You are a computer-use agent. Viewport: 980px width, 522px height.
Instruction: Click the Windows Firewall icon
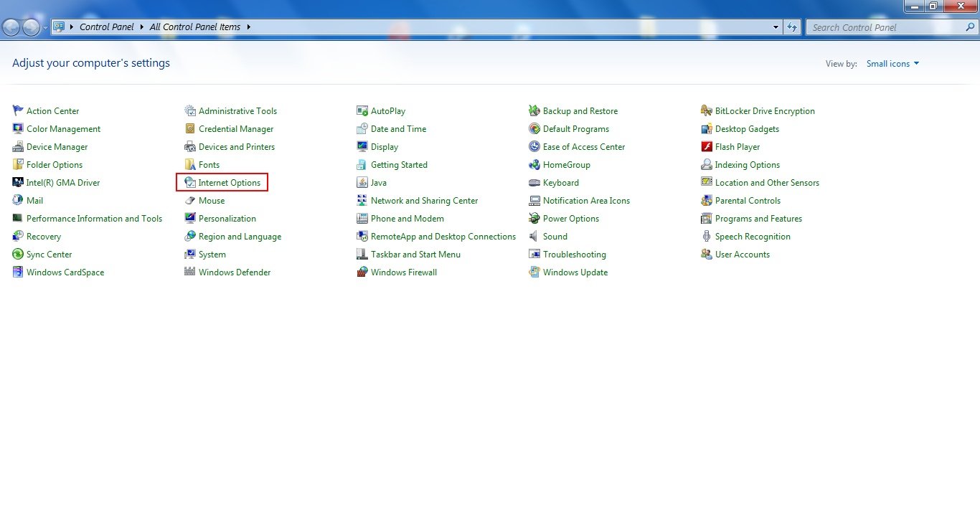point(362,272)
